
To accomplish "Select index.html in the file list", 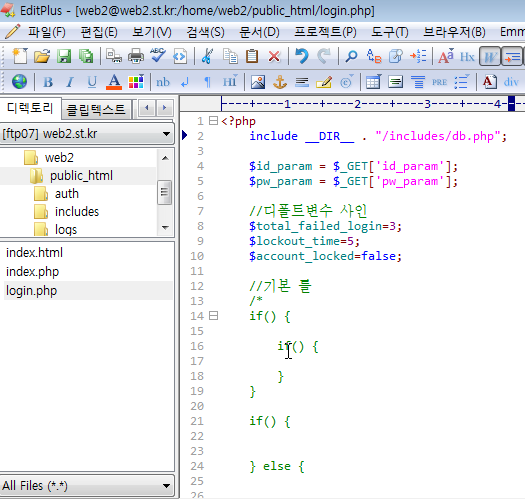I will (x=34, y=253).
